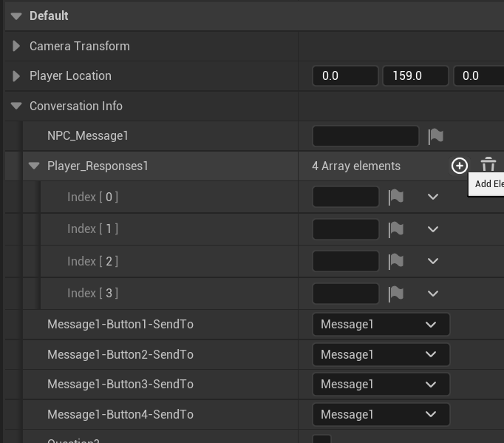Click the flag icon beside NPC_Message1
The image size is (504, 443).
pos(436,136)
